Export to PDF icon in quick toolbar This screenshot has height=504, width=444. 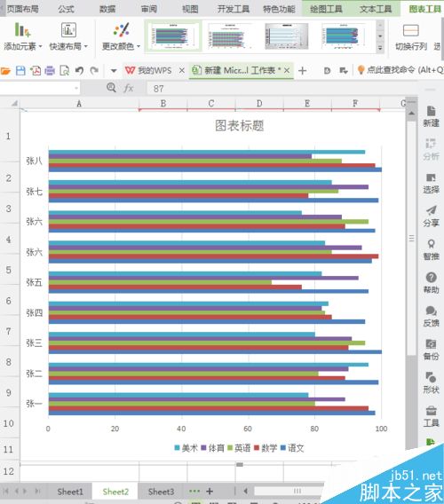tap(36, 70)
